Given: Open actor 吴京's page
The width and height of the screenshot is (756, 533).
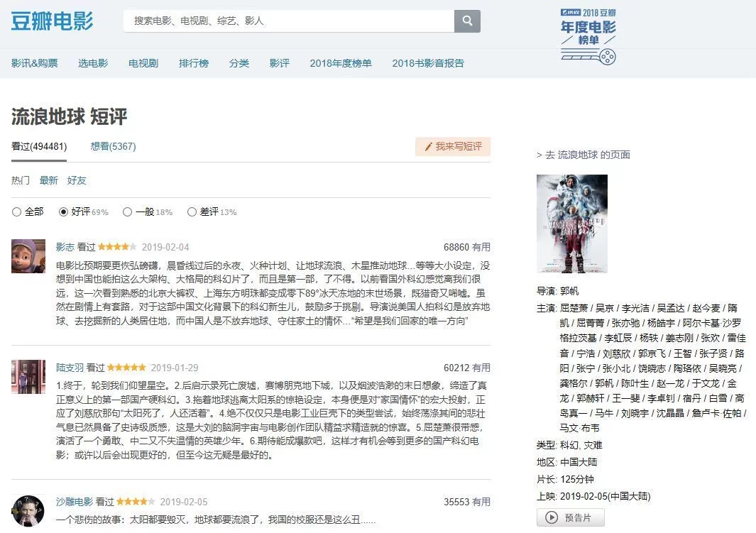Looking at the screenshot, I should 605,308.
